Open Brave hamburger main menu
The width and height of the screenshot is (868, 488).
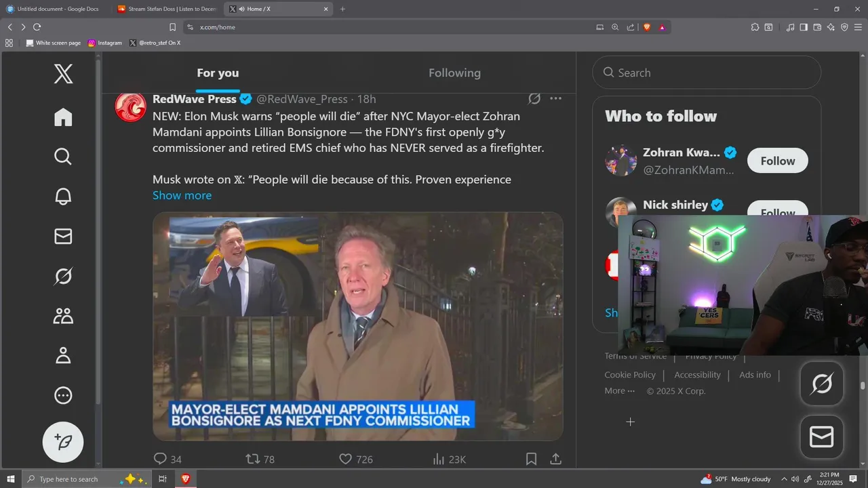pos(858,27)
